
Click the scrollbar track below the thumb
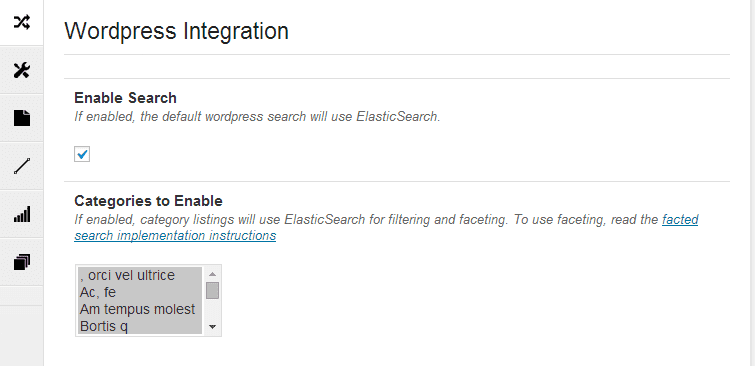pyautogui.click(x=212, y=310)
